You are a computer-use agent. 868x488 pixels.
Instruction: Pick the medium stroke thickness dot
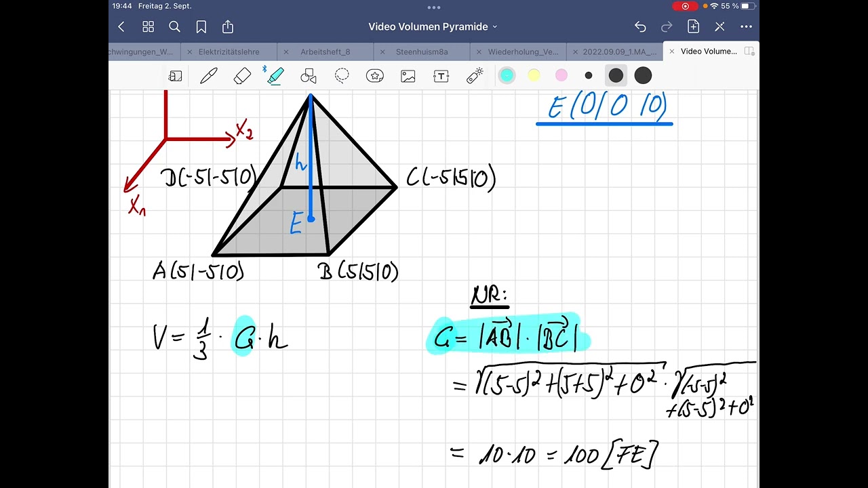point(616,76)
